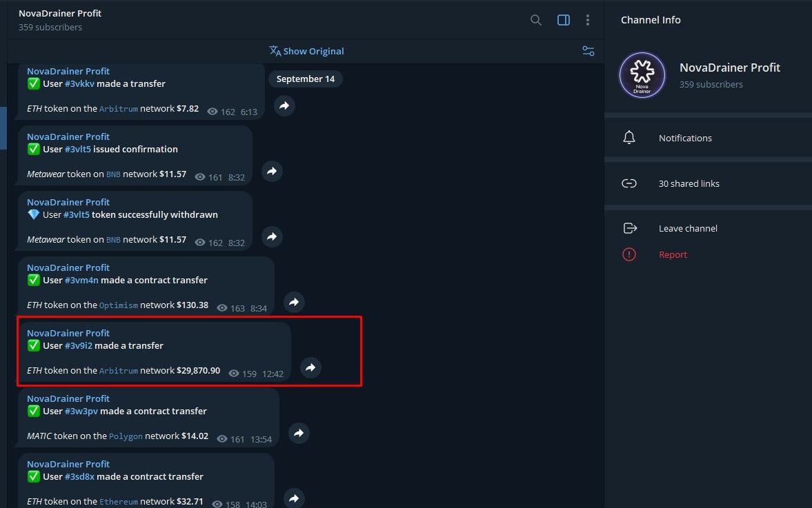Open hashtag #3vkkv
812x508 pixels.
tap(79, 84)
